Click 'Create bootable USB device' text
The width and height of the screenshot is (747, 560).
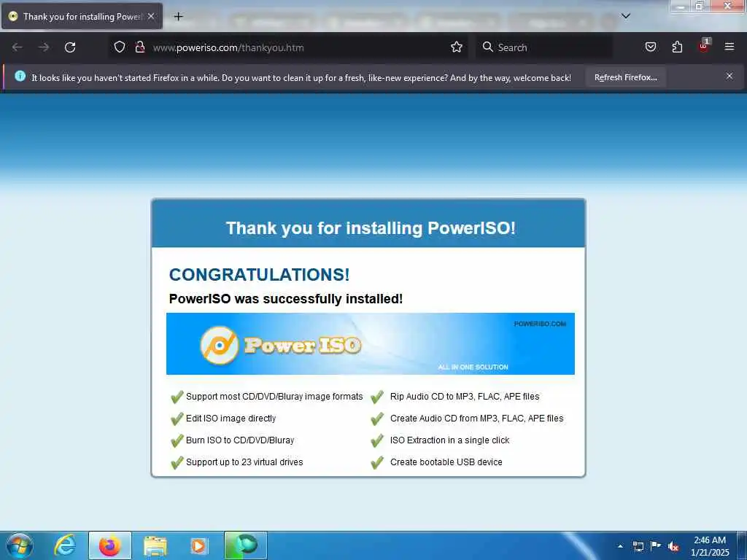pyautogui.click(x=446, y=462)
